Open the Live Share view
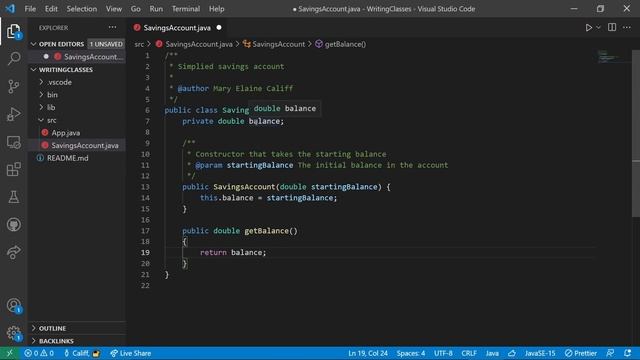Screen dimensions: 640x360 point(13,252)
